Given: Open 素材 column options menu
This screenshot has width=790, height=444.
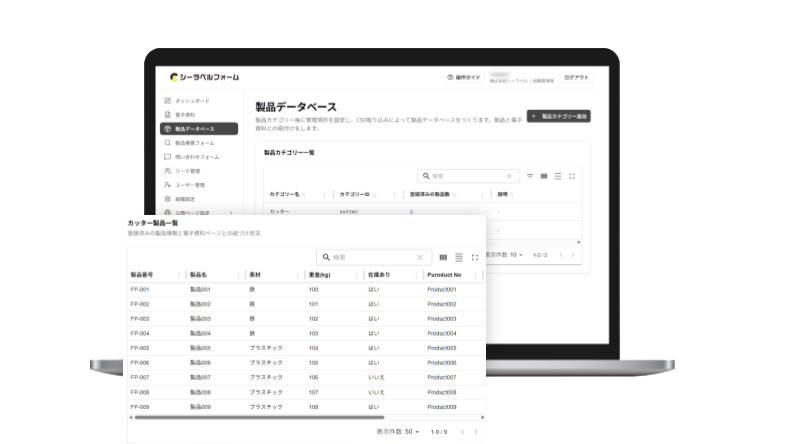Looking at the screenshot, I should point(298,275).
